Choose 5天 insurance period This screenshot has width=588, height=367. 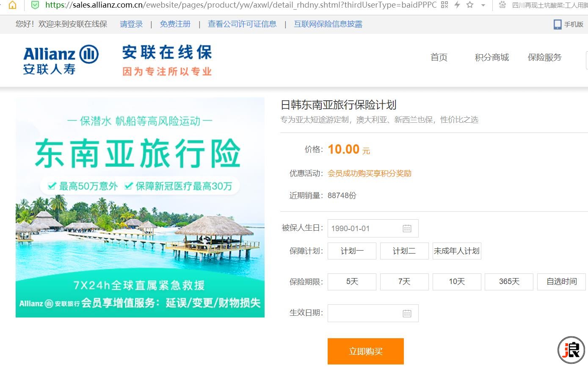tap(352, 281)
